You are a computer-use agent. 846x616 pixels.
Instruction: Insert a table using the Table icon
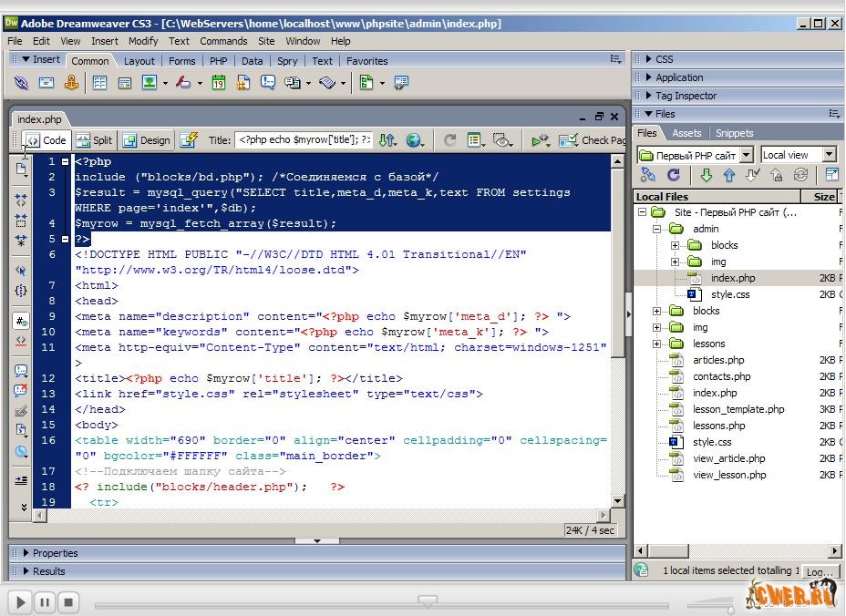[x=100, y=83]
